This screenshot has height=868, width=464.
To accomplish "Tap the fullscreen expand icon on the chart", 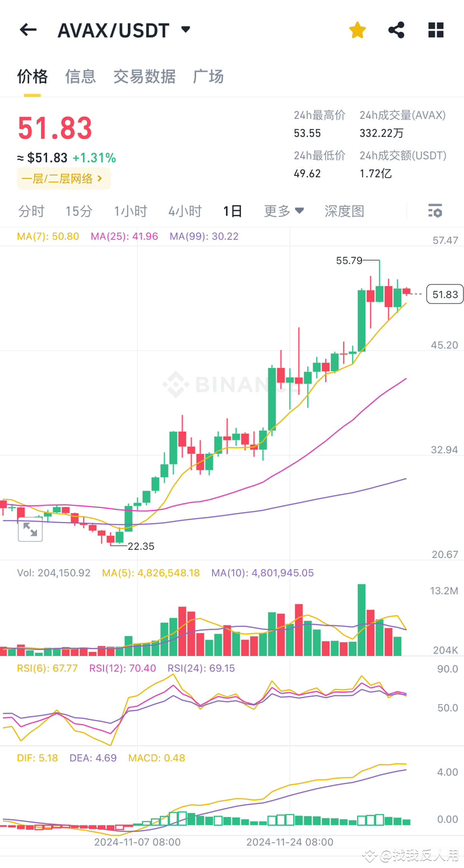I will [30, 529].
